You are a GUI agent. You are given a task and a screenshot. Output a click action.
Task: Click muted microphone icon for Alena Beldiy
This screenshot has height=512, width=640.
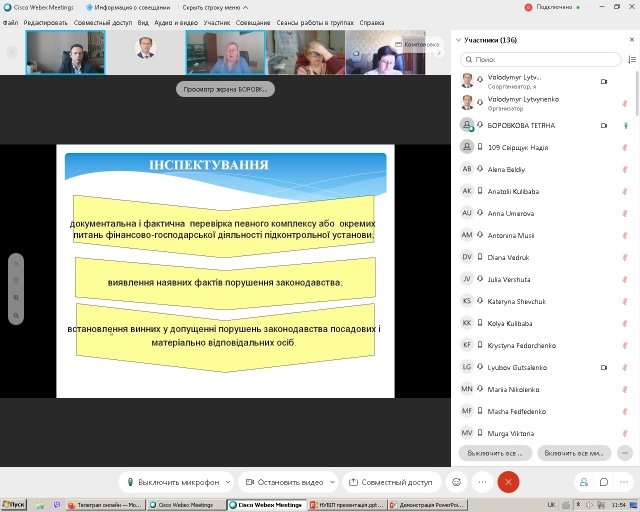624,169
